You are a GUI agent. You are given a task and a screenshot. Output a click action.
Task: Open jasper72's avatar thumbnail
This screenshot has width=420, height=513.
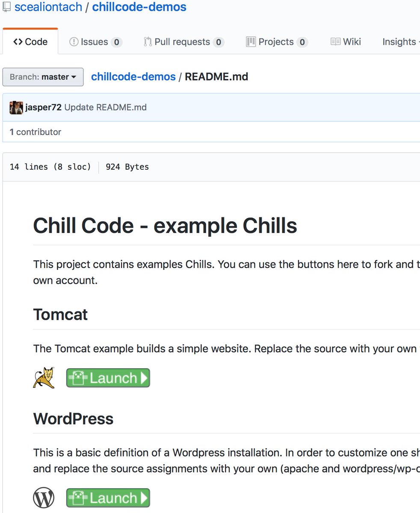16,107
